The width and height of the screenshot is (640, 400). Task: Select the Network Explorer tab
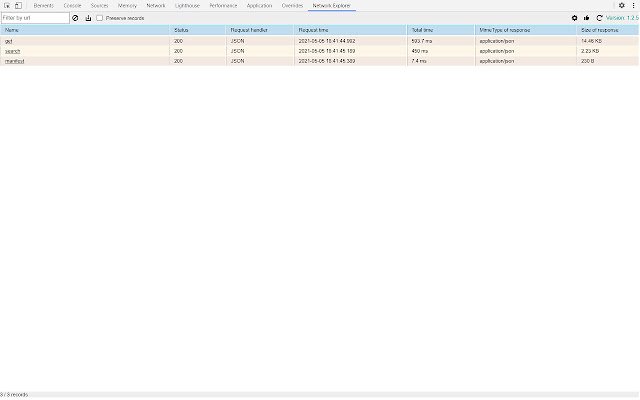tap(331, 6)
